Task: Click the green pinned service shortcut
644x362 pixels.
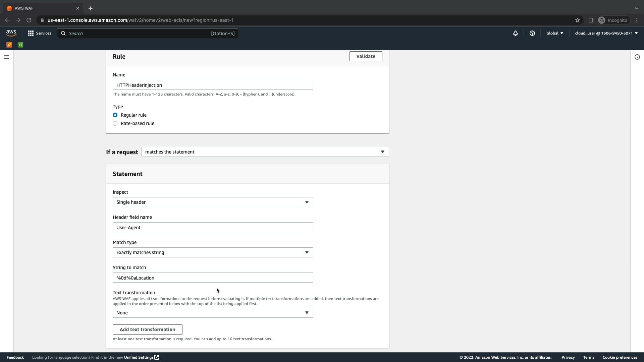Action: 20,45
